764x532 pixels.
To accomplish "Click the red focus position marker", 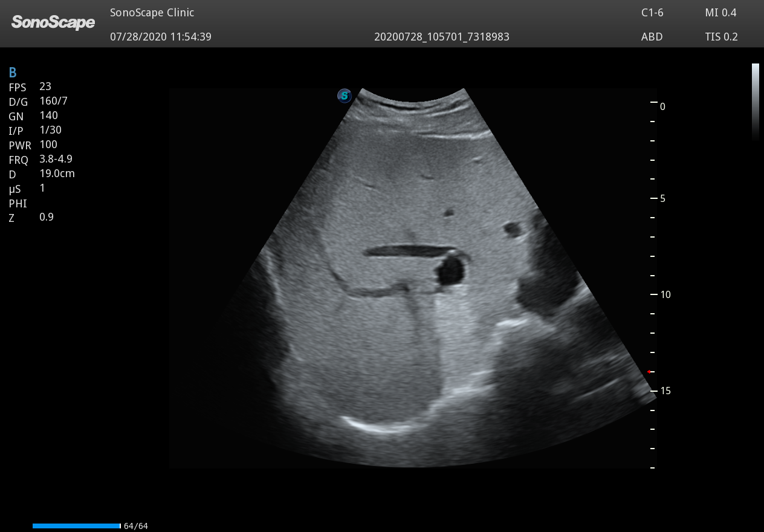I will (649, 372).
